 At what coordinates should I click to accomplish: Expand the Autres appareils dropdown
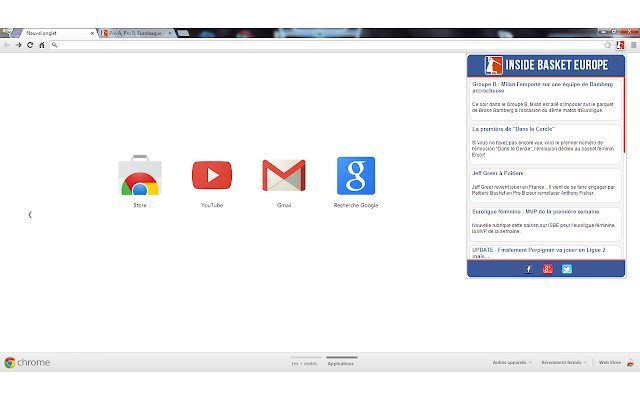click(512, 362)
